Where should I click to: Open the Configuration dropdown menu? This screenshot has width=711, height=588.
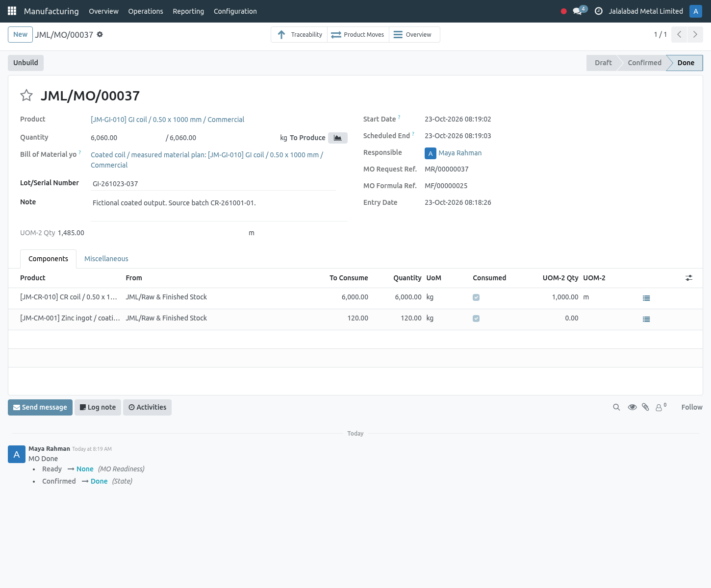235,11
